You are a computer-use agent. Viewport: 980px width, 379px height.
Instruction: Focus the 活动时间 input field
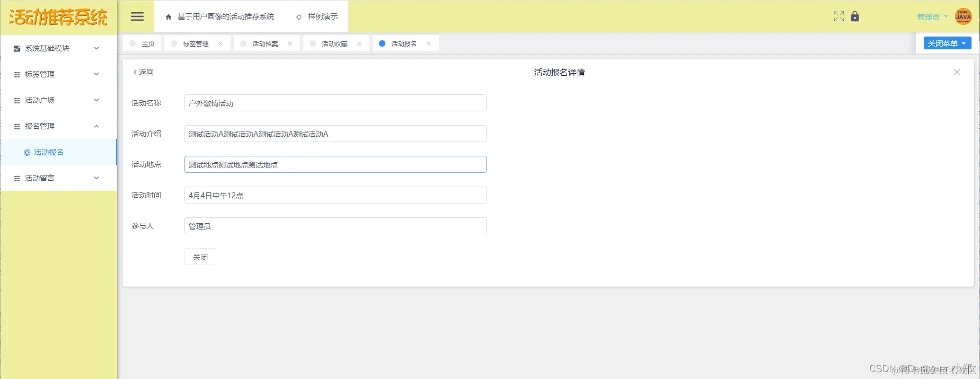pos(335,195)
